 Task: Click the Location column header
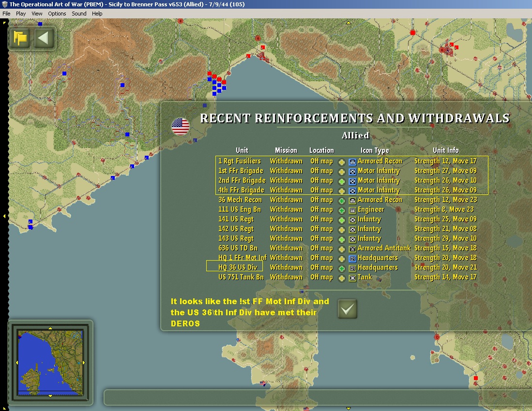(321, 150)
